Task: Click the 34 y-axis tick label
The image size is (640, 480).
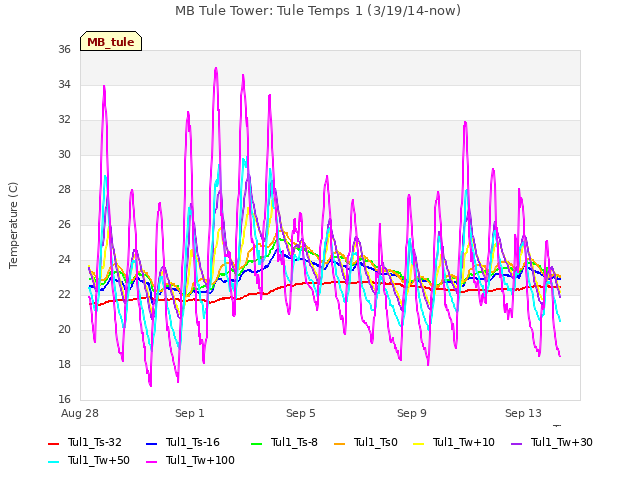Action: [x=64, y=84]
